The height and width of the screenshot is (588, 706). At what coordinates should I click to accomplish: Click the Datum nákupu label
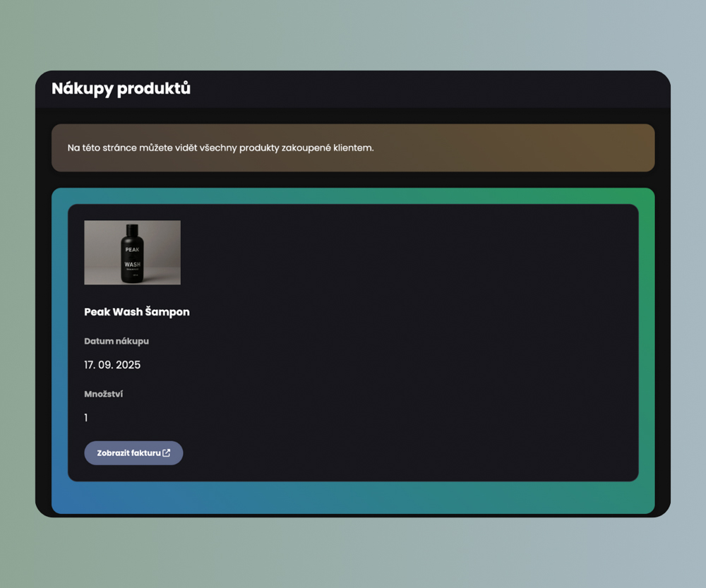pyautogui.click(x=116, y=341)
